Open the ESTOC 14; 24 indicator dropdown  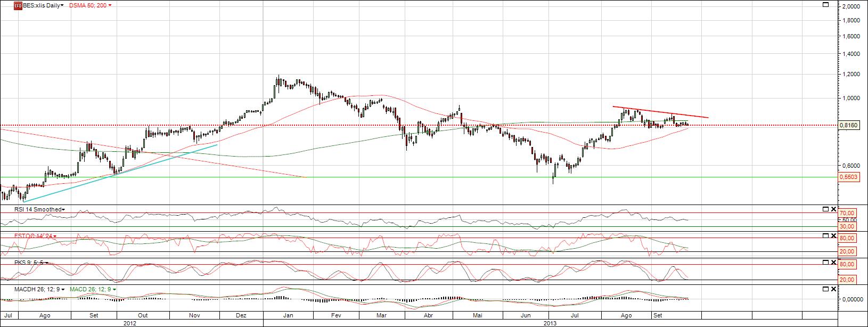click(x=54, y=236)
